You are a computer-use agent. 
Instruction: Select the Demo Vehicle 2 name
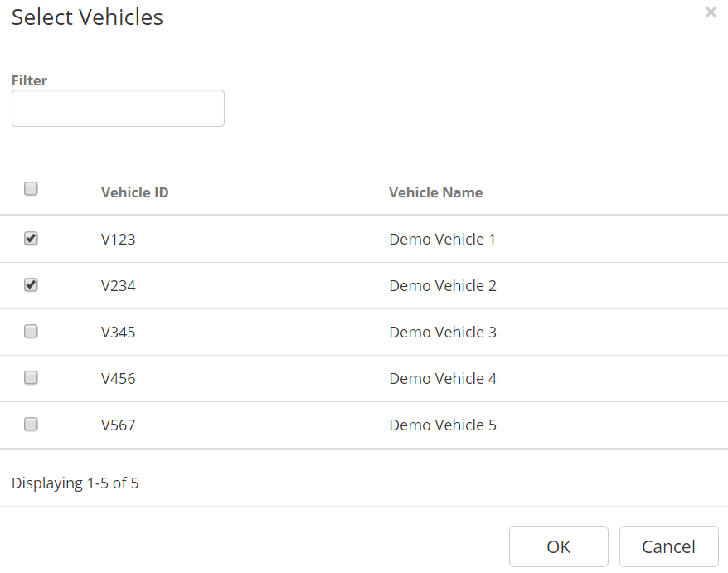click(x=442, y=286)
